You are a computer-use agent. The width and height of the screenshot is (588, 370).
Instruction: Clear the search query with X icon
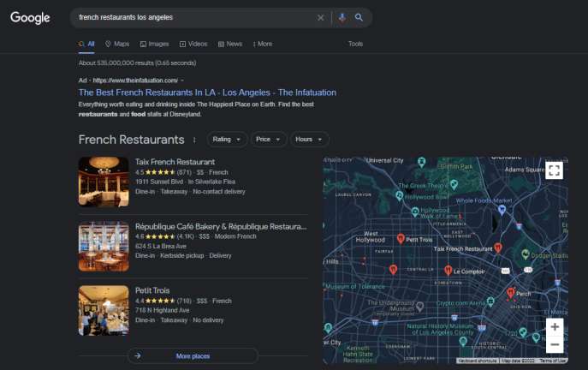click(321, 18)
